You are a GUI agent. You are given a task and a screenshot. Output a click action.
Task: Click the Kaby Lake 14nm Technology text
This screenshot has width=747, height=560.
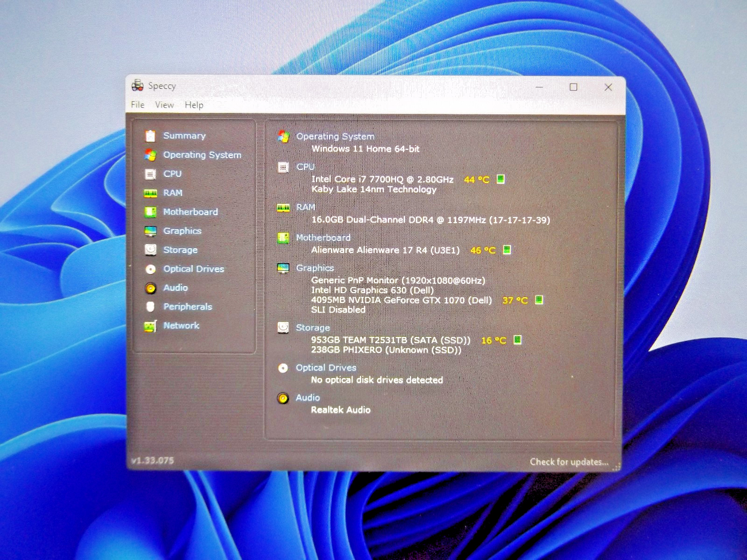click(374, 189)
